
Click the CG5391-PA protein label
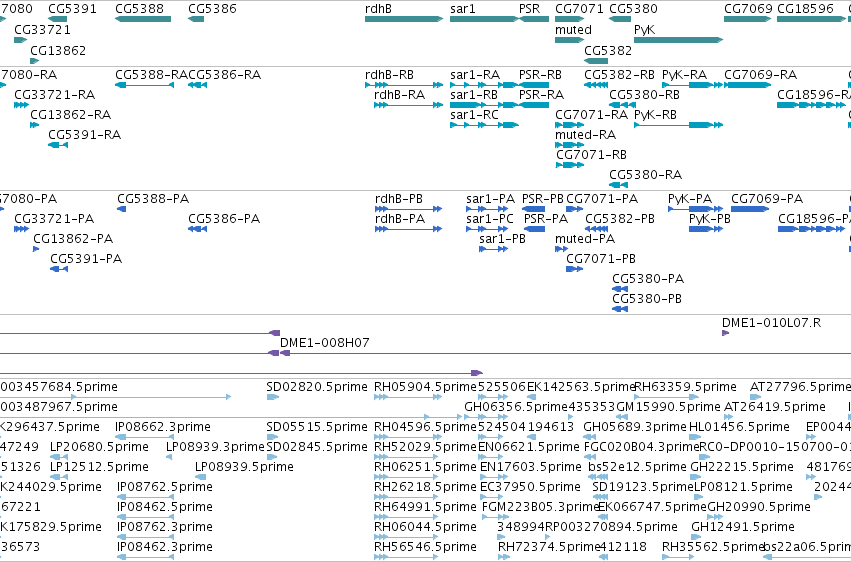[x=86, y=259]
